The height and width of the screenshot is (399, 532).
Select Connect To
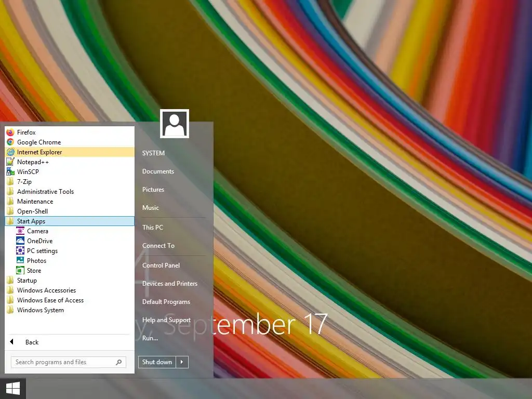[x=158, y=246]
